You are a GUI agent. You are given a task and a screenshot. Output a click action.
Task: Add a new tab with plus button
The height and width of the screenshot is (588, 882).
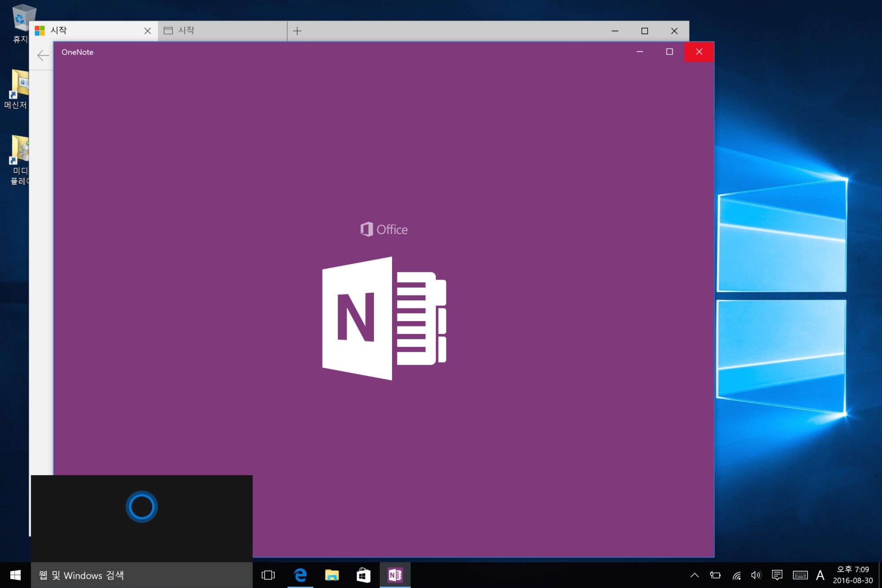point(297,31)
